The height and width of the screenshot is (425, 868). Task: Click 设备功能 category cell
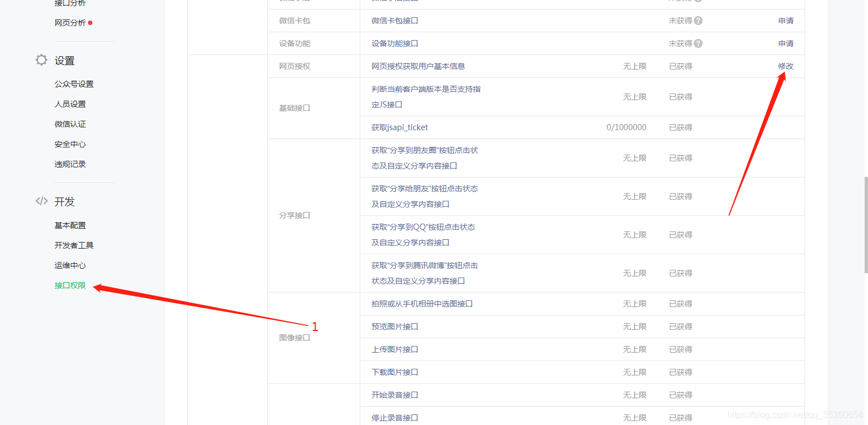[295, 43]
